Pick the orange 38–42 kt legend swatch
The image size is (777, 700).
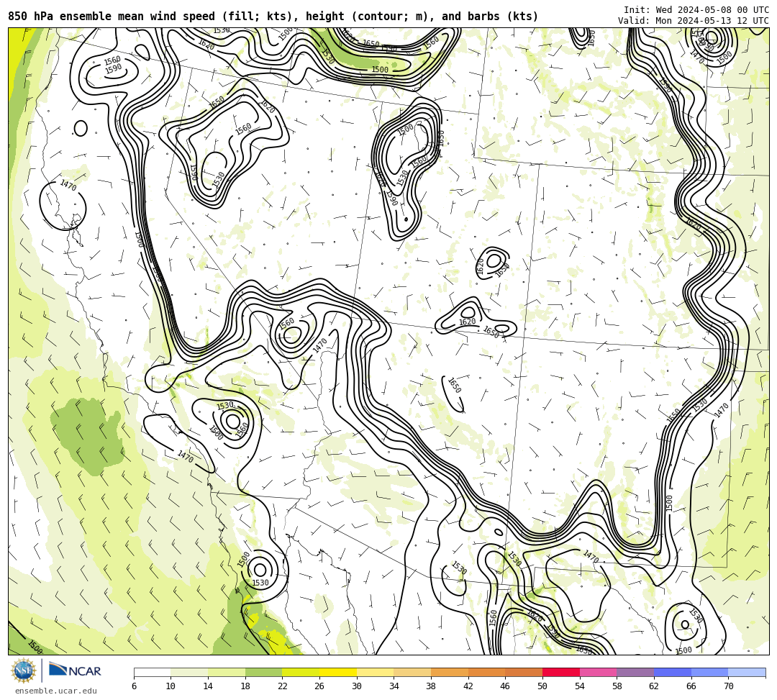pyautogui.click(x=450, y=672)
